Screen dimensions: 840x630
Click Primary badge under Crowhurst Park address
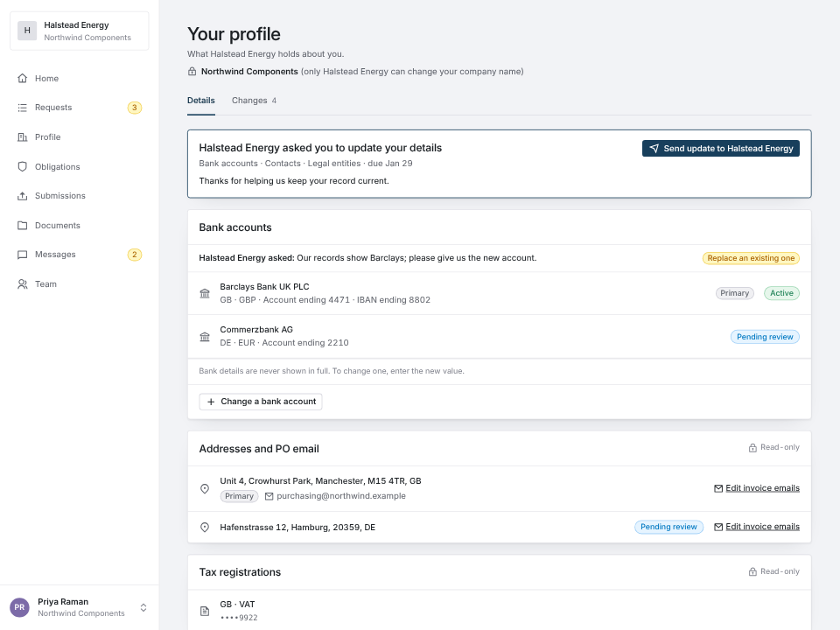click(239, 496)
